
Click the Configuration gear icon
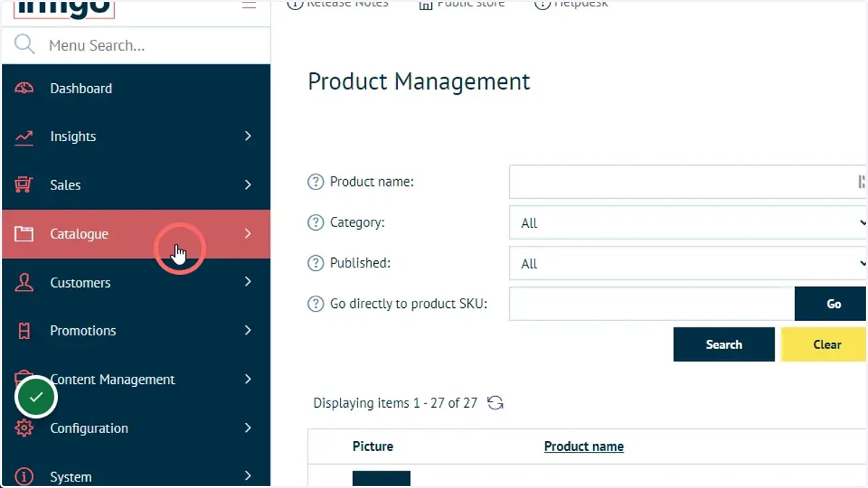(x=24, y=428)
